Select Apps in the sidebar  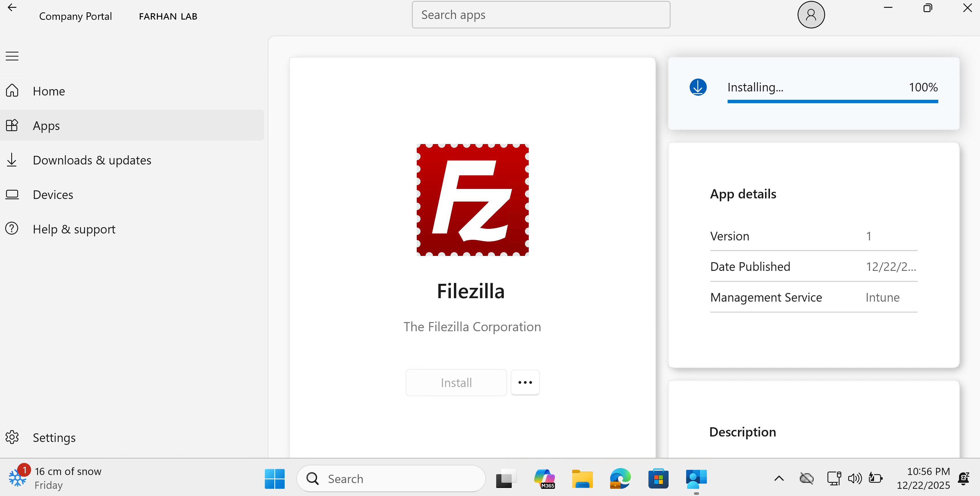[x=46, y=125]
